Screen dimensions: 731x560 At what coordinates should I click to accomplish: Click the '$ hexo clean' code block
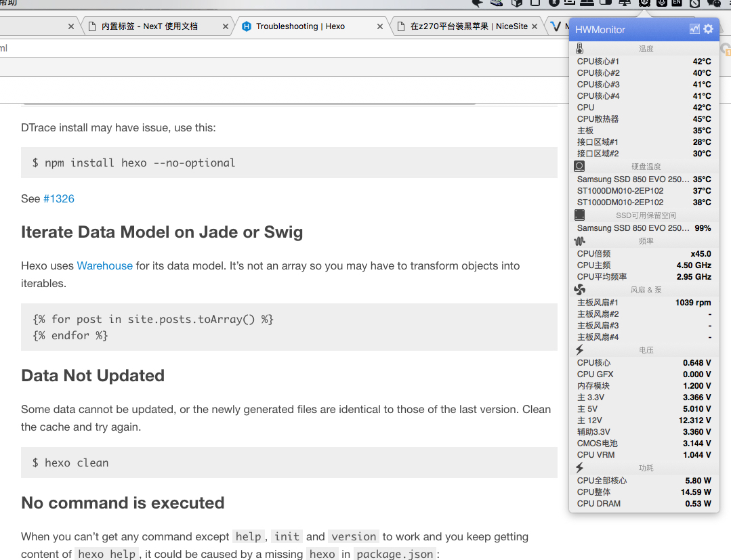289,462
